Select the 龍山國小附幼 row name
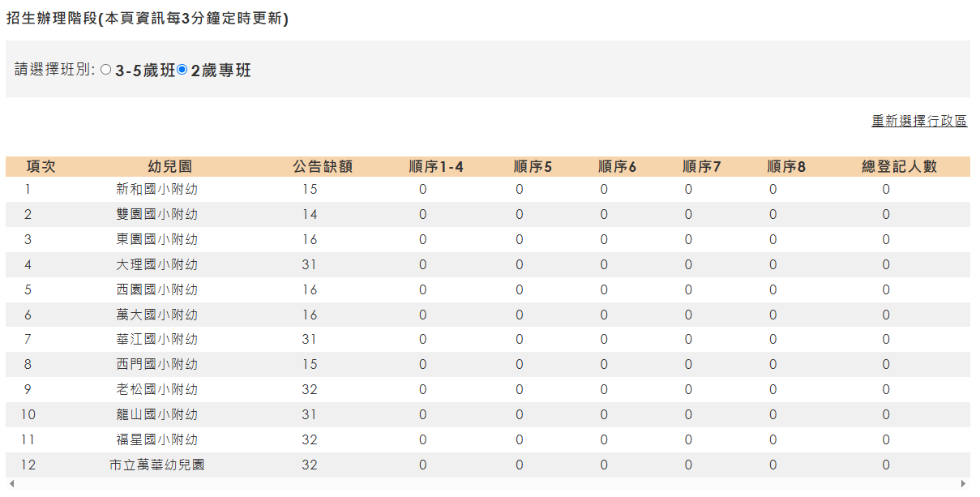The height and width of the screenshot is (497, 980). 156,414
